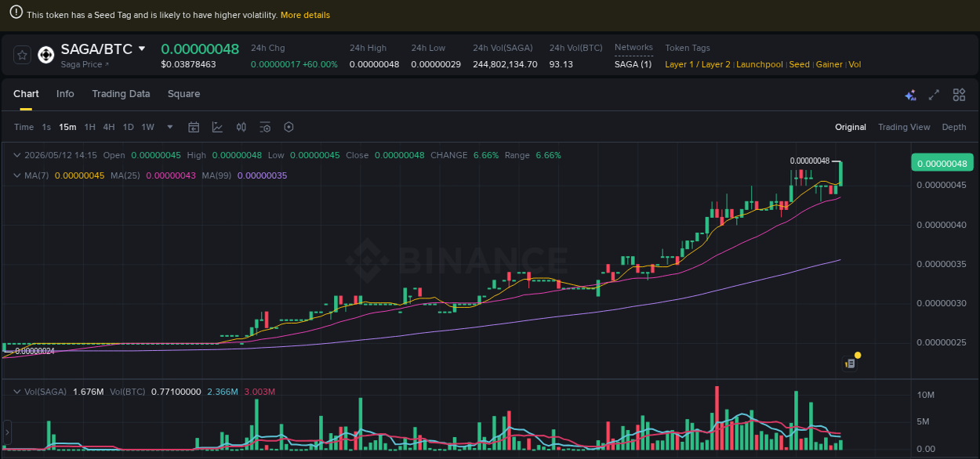Click the MA(99) value 0.00000035
980x459 pixels.
262,175
